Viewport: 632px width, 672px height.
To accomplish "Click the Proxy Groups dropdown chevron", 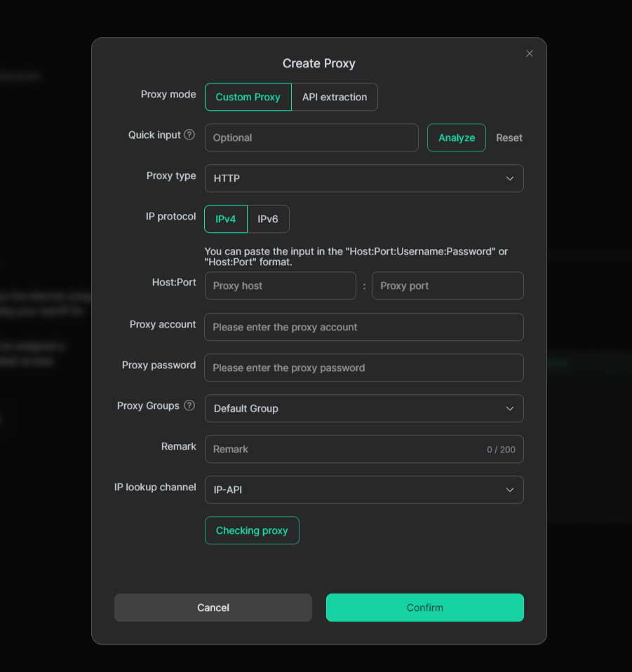I will point(510,408).
